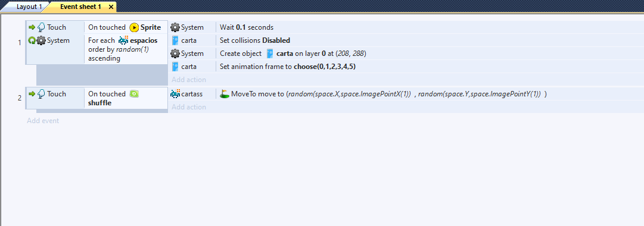Click the MoveTo behavior flag icon
644x226 pixels.
(224, 94)
